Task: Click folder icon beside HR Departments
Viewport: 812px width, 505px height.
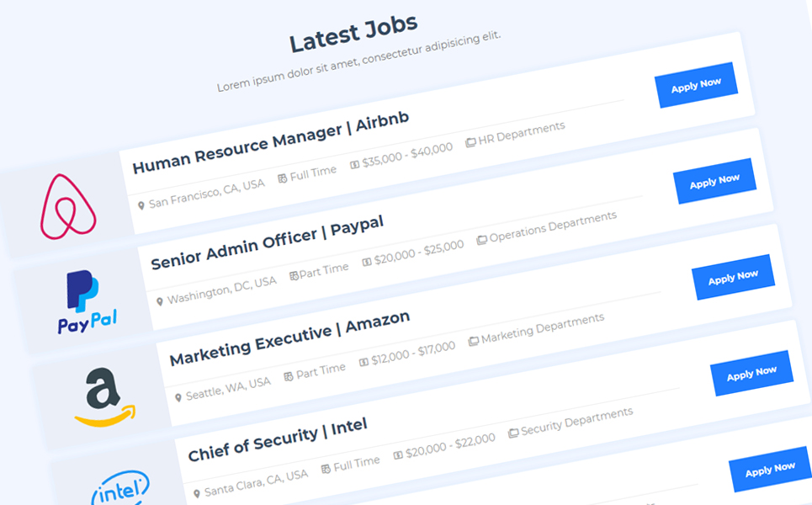Action: pos(470,142)
